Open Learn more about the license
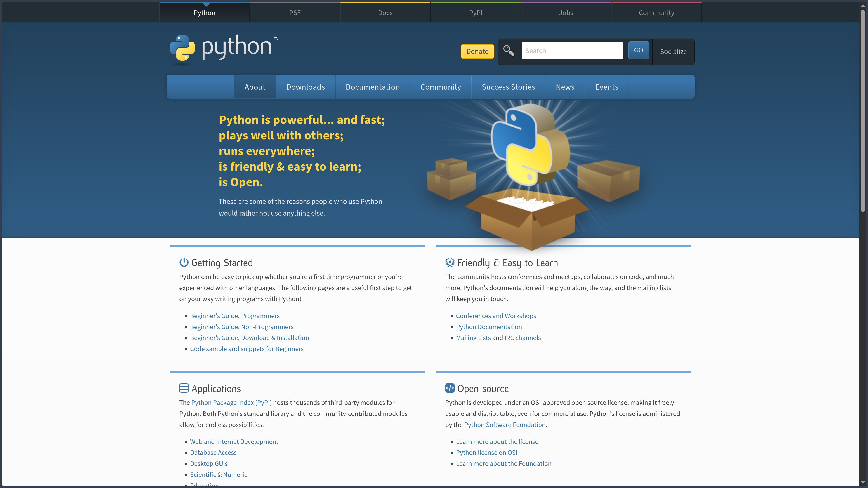The width and height of the screenshot is (868, 488). tap(497, 441)
